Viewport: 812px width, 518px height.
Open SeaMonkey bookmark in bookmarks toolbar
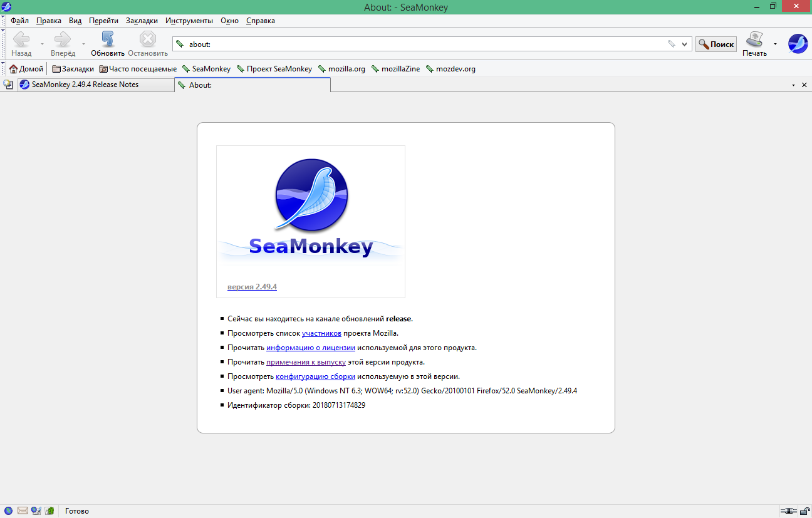tap(206, 69)
